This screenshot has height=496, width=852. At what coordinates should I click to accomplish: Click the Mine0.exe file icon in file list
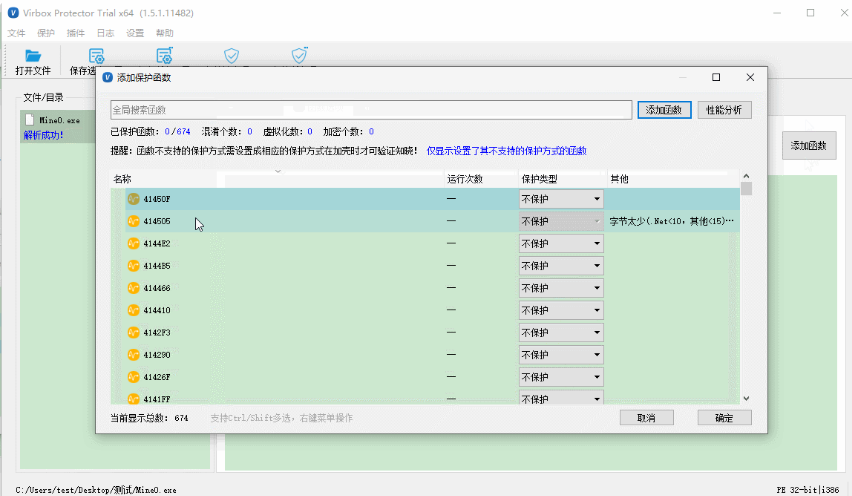point(30,120)
